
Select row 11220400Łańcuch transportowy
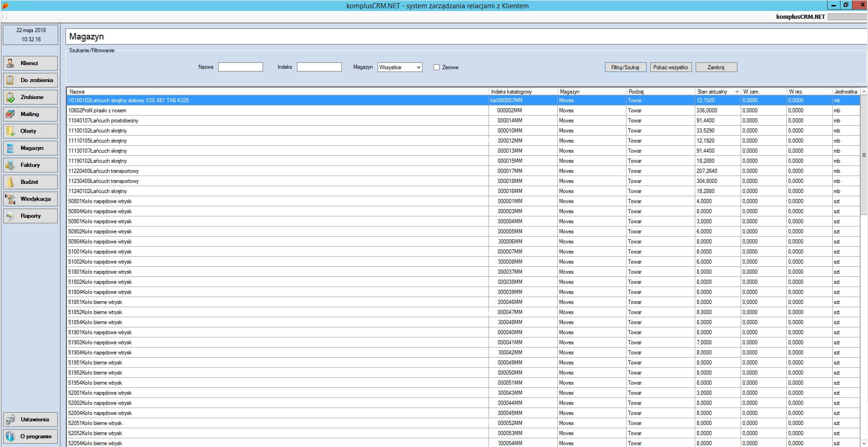click(463, 171)
